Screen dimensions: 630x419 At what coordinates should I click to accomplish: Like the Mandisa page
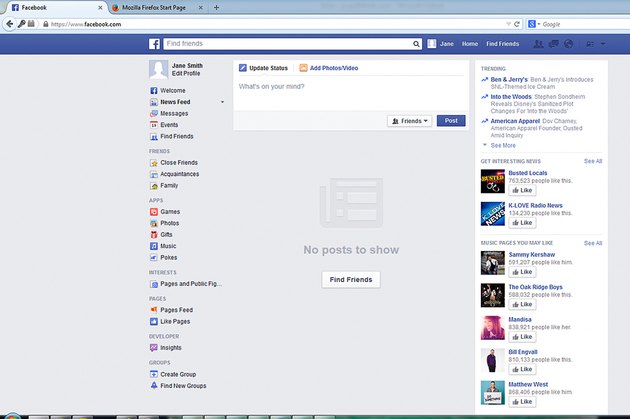pyautogui.click(x=522, y=337)
